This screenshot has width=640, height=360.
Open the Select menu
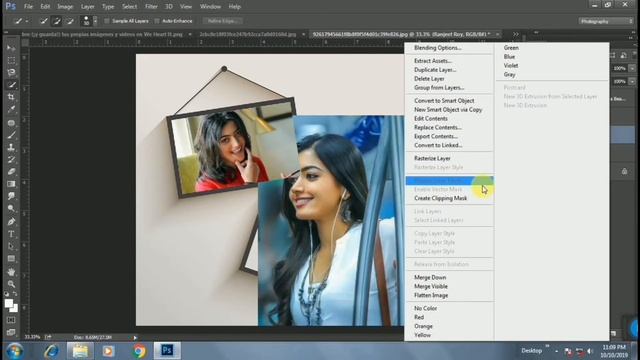(129, 7)
